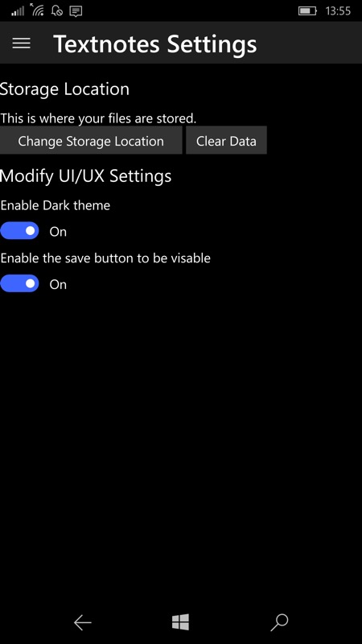The height and width of the screenshot is (644, 362).
Task: Turn off the Dark theme toggle
Action: (x=19, y=231)
